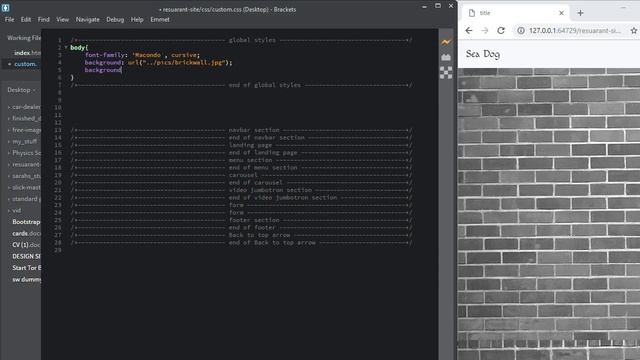
Task: Open the Extension Manager icon
Action: (x=446, y=58)
